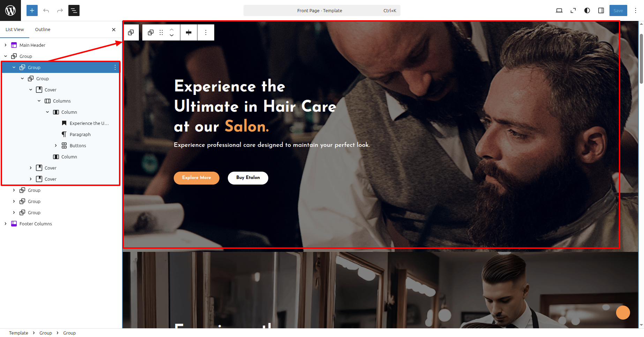
Task: Expand the Buttons block in list
Action: (x=56, y=145)
